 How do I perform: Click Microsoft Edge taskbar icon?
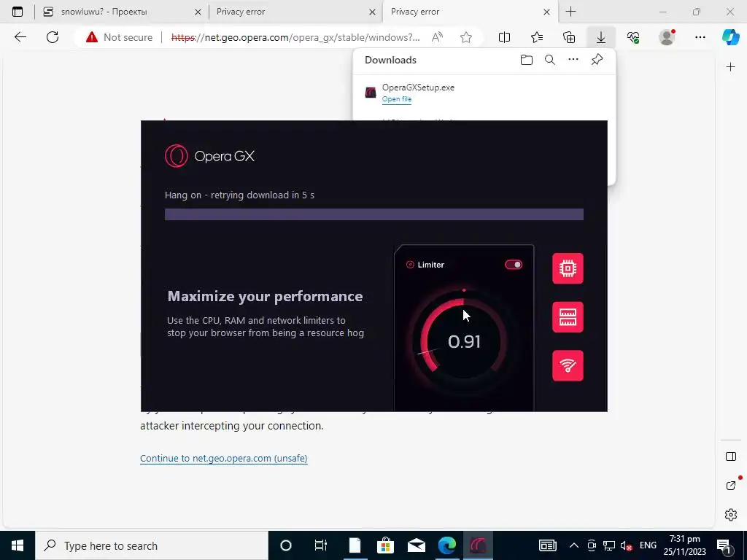coord(447,545)
